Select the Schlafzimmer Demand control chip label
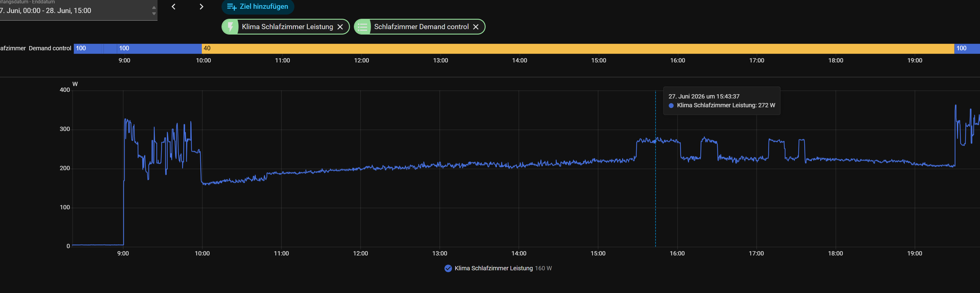 tap(421, 27)
